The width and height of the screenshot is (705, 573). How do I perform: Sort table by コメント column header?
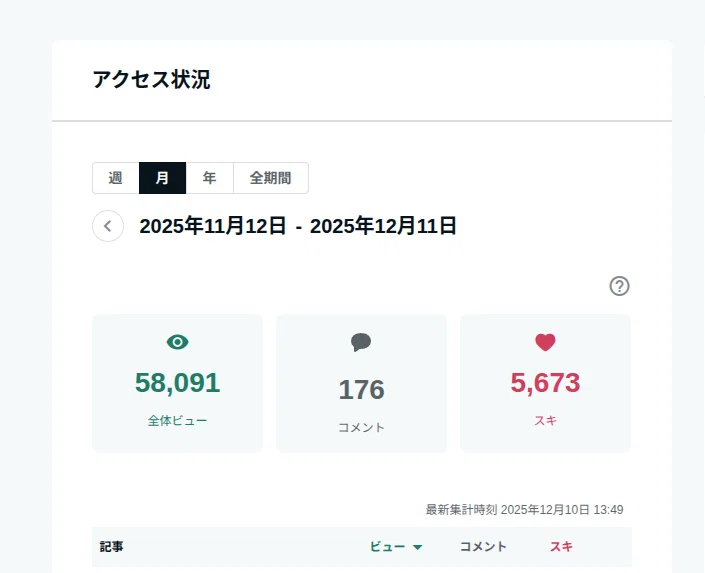coord(483,547)
